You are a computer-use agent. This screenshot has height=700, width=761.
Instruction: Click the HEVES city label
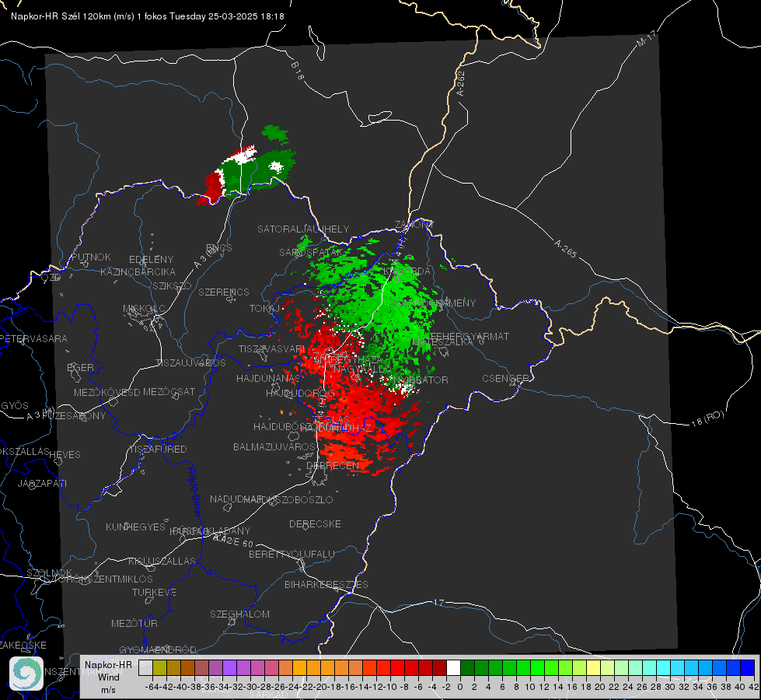[65, 455]
